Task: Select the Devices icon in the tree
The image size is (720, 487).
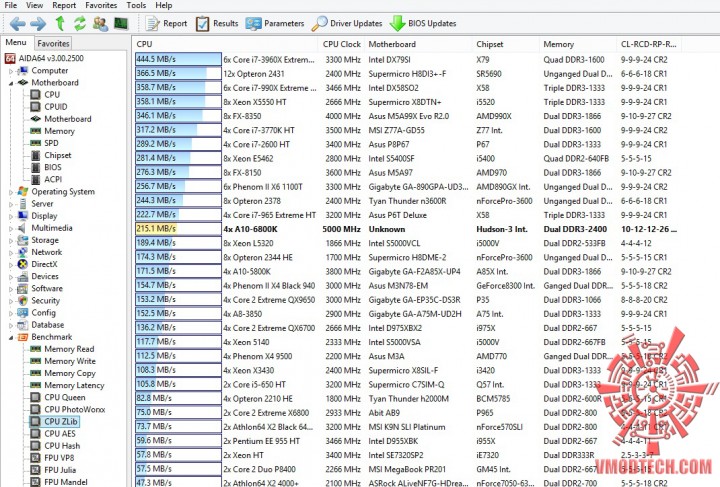Action: click(22, 277)
